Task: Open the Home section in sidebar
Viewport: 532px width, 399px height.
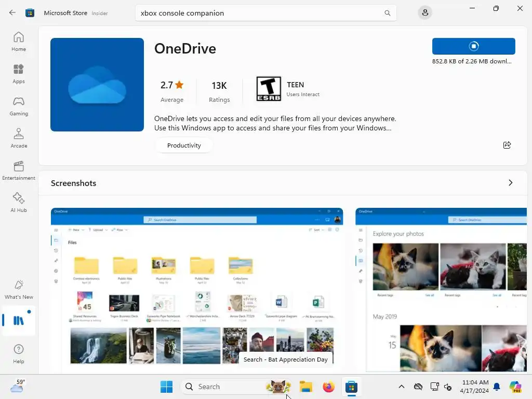Action: coord(19,42)
